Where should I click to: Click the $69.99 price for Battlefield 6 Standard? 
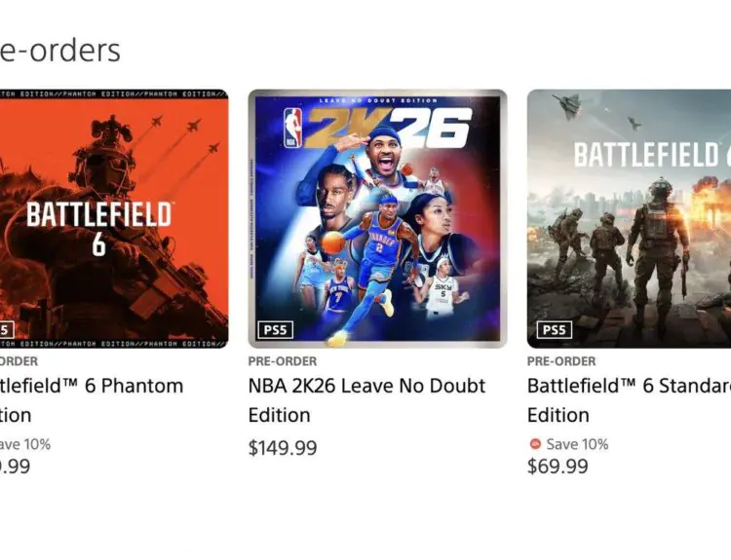coord(558,466)
